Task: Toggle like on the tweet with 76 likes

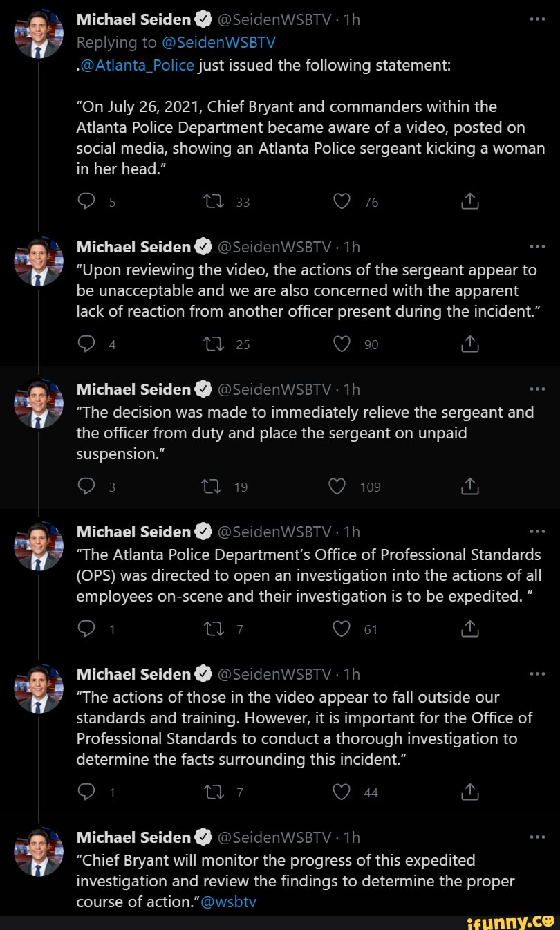Action: click(341, 201)
